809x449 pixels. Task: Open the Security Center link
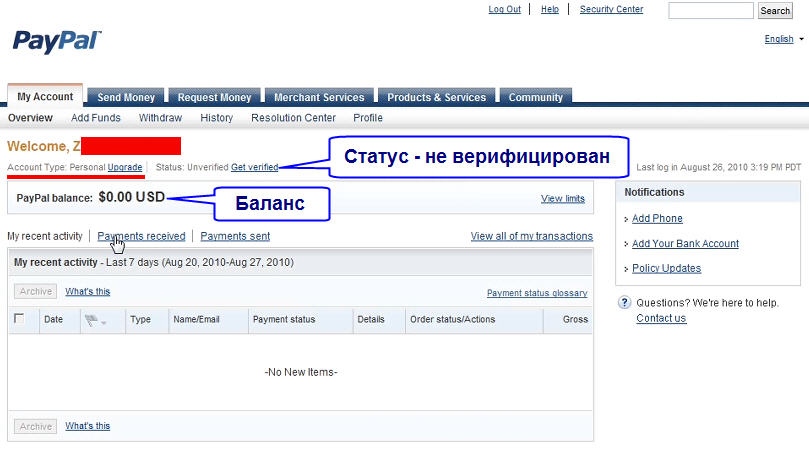pyautogui.click(x=611, y=9)
